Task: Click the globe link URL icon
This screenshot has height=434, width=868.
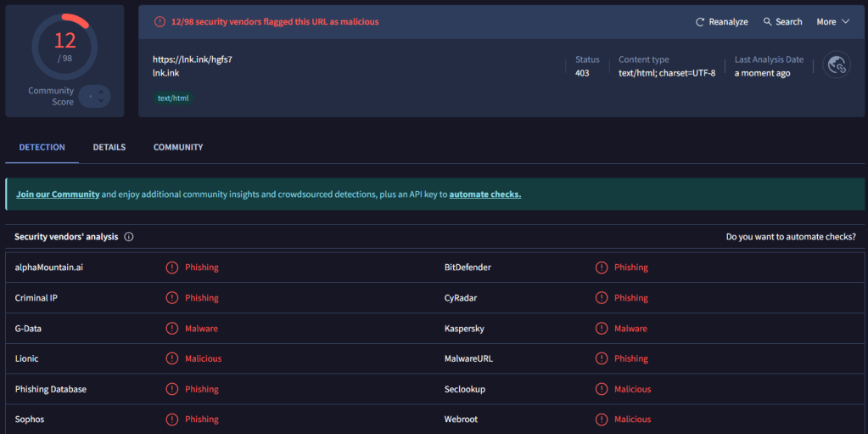Action: pyautogui.click(x=837, y=66)
